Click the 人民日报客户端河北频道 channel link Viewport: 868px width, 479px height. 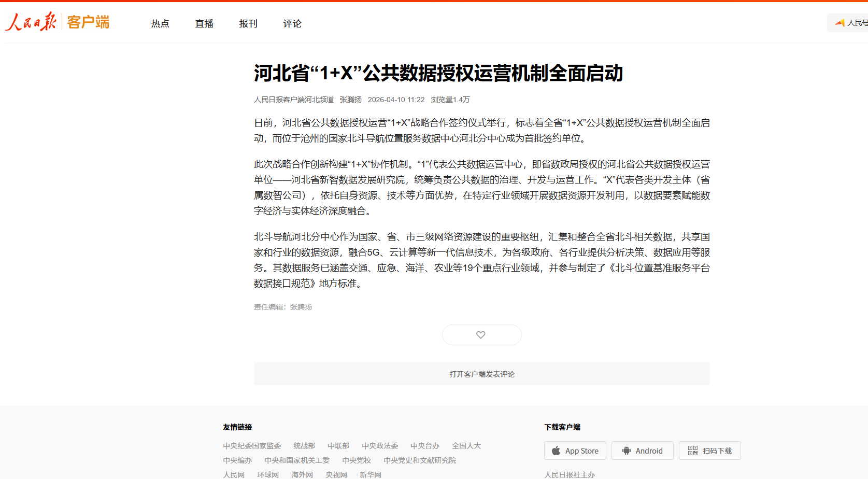tap(293, 100)
